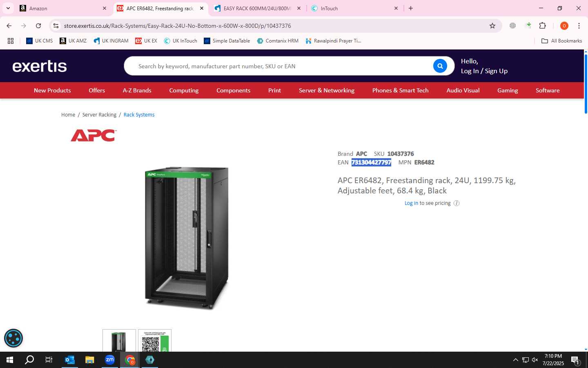This screenshot has height=368, width=588.
Task: Open New Products menu
Action: click(x=52, y=90)
